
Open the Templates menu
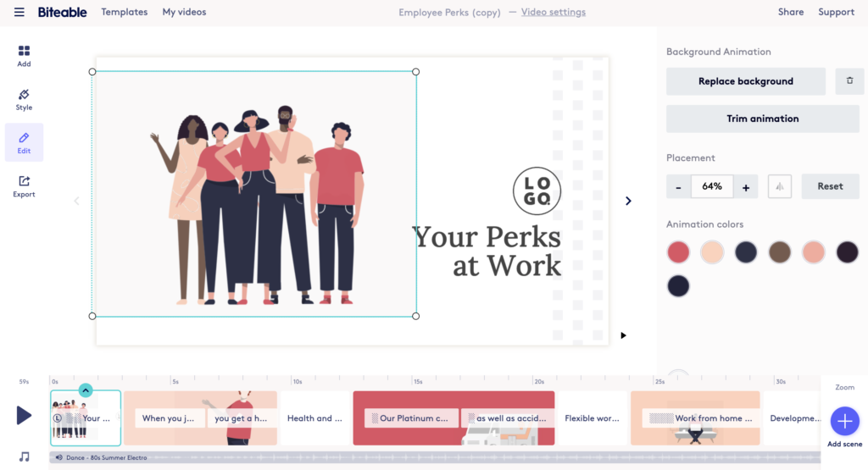click(124, 12)
